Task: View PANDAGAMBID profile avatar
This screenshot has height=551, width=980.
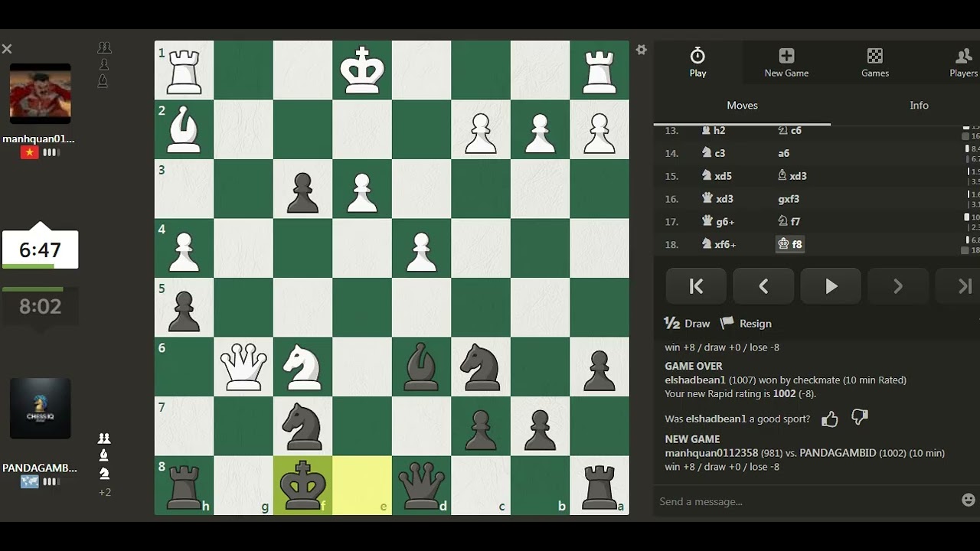Action: (x=40, y=409)
